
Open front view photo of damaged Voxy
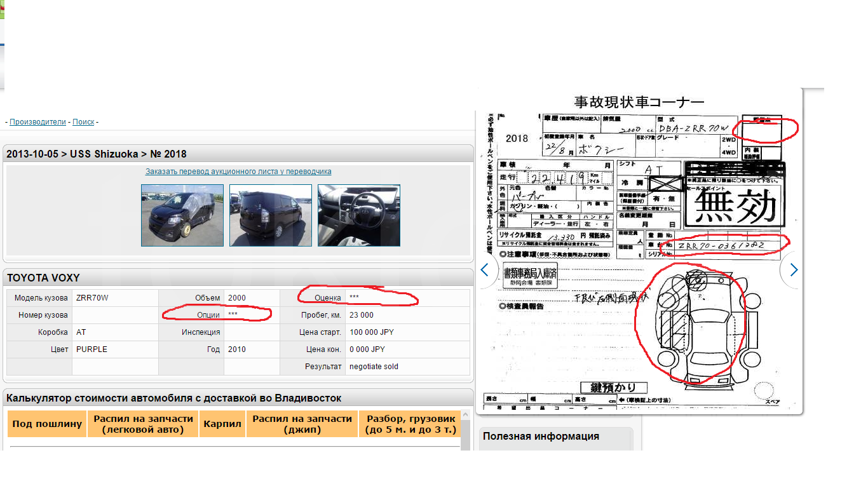click(182, 215)
